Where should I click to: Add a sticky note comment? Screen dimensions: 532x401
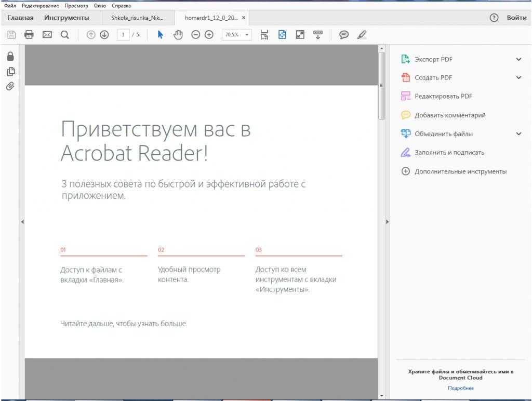pyautogui.click(x=343, y=35)
